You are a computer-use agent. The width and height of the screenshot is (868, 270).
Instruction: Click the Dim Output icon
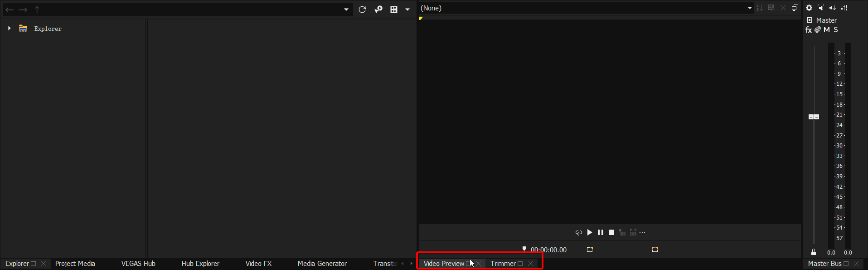click(x=833, y=8)
